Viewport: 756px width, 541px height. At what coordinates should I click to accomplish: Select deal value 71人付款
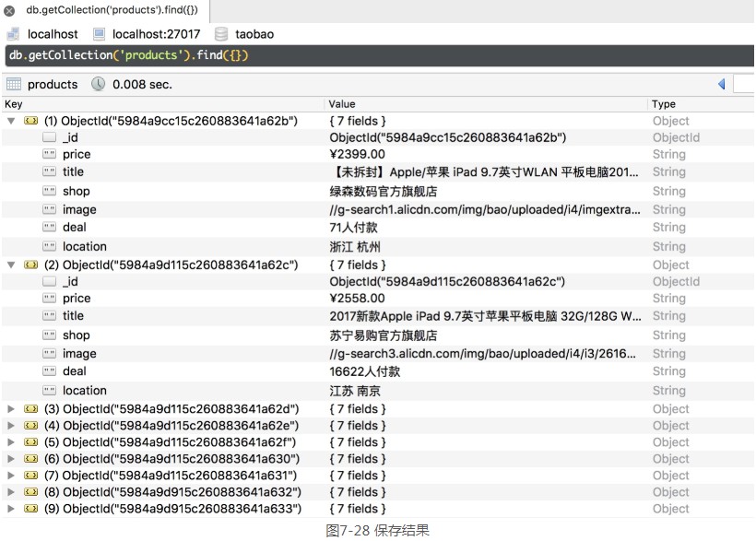(353, 228)
